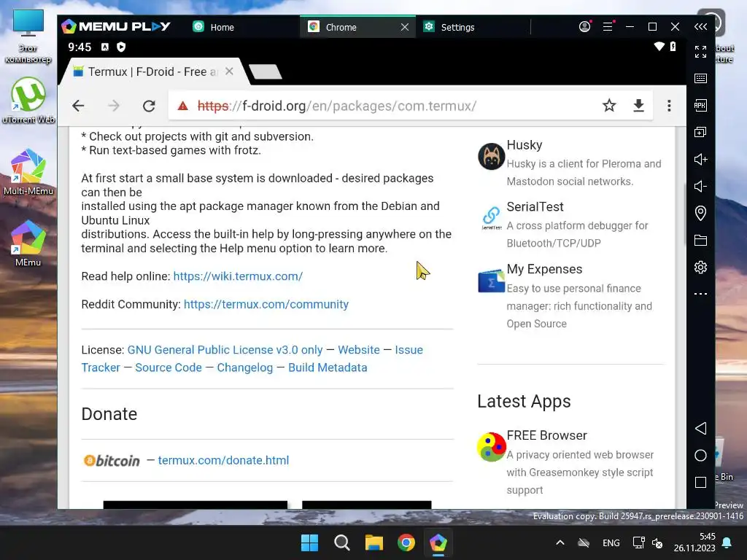
Task: Toggle MEmu fullscreen mode icon
Action: [700, 52]
